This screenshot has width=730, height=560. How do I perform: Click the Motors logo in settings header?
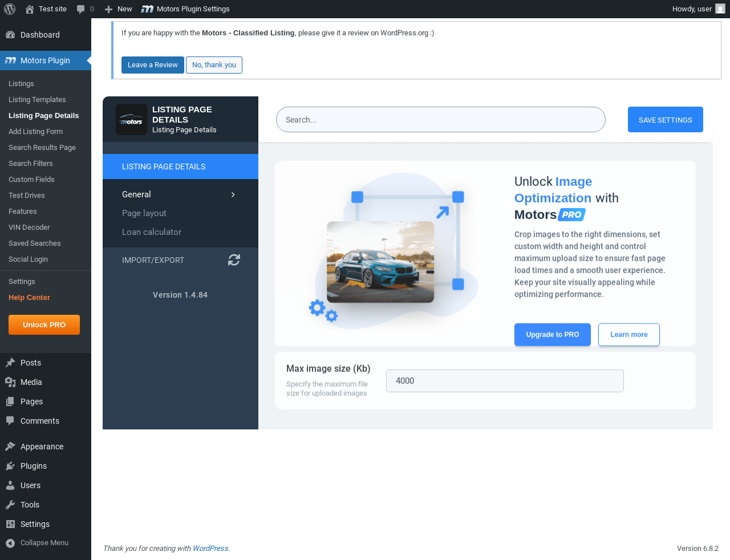131,119
